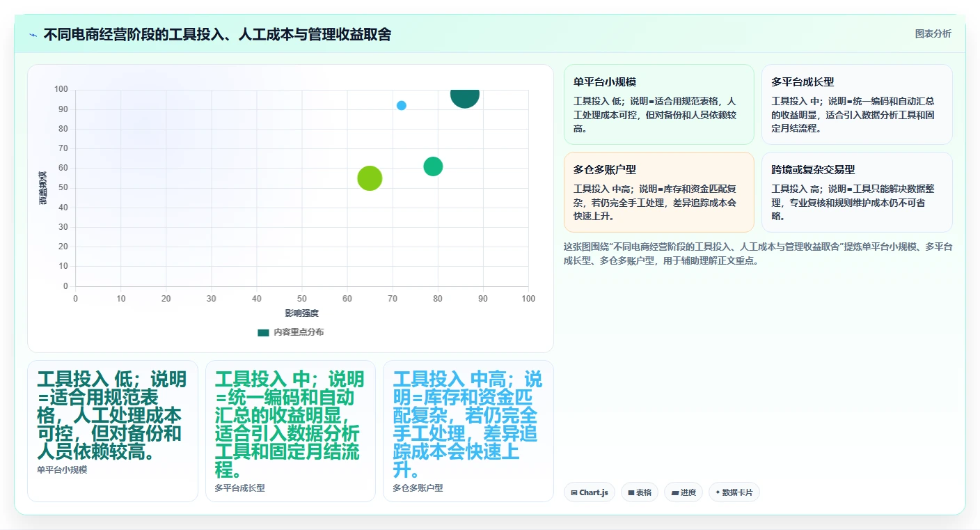Select the 进度 tag
Viewport: 980px width, 530px height.
pyautogui.click(x=683, y=492)
